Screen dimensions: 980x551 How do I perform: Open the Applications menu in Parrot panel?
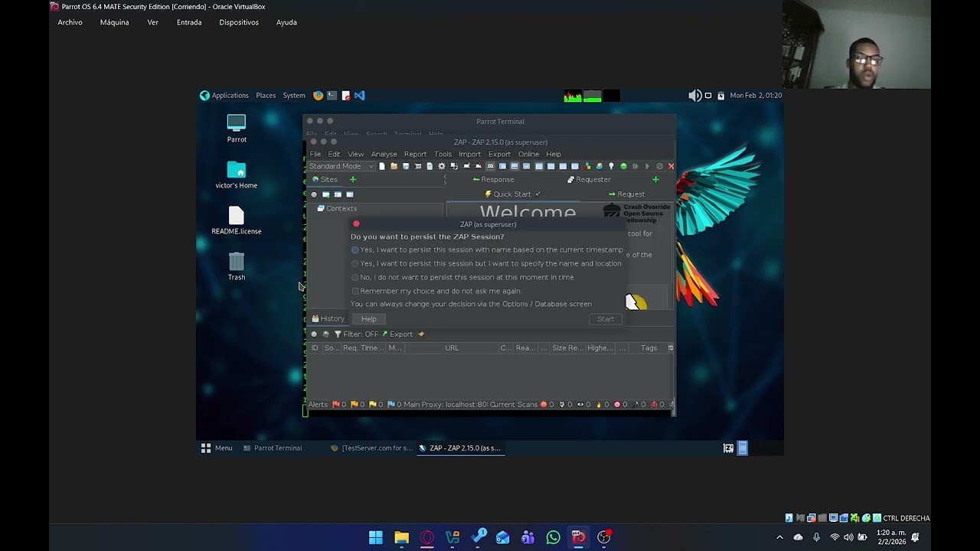point(224,96)
